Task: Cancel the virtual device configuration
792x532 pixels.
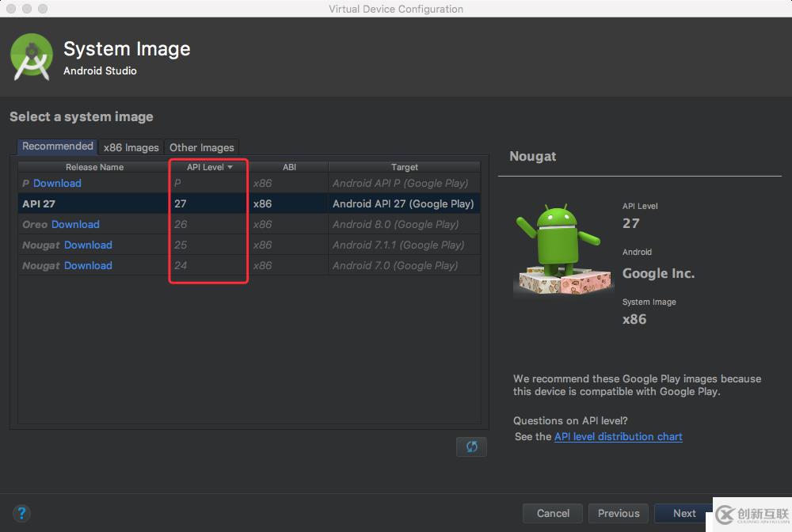Action: tap(552, 513)
